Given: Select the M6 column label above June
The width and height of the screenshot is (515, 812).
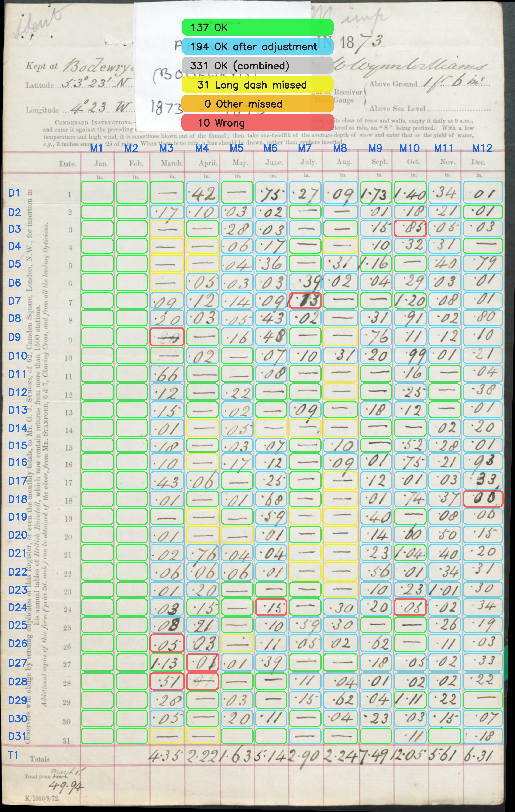Looking at the screenshot, I should tap(270, 148).
